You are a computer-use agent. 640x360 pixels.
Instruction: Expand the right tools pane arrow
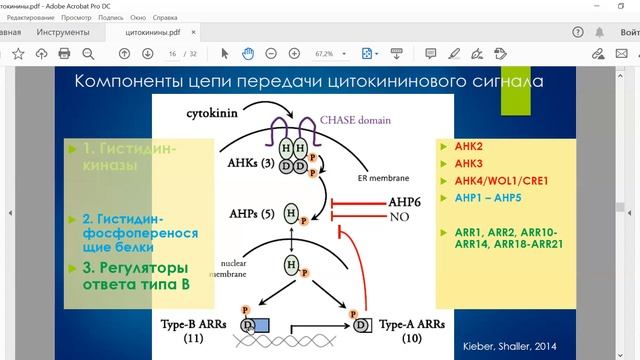coord(629,213)
